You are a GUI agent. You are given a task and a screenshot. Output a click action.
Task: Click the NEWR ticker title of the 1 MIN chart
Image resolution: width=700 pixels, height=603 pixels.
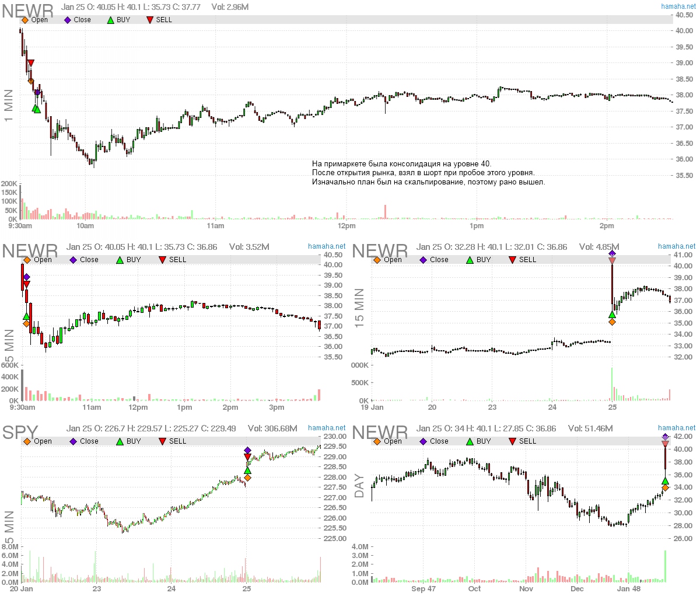[x=27, y=11]
